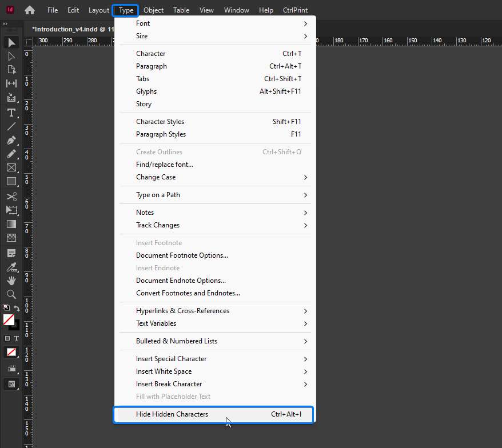This screenshot has height=448, width=502.
Task: Select the Hand tool
Action: (x=11, y=281)
